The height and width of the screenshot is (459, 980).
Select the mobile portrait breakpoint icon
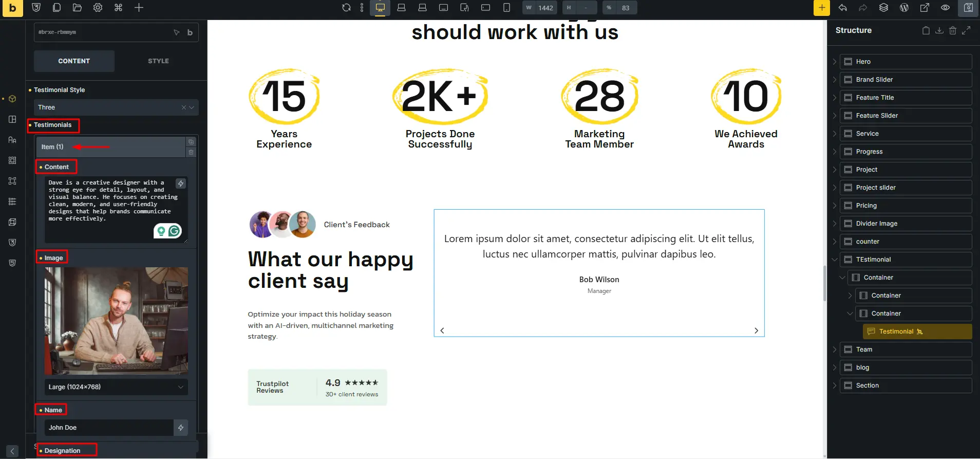click(506, 8)
